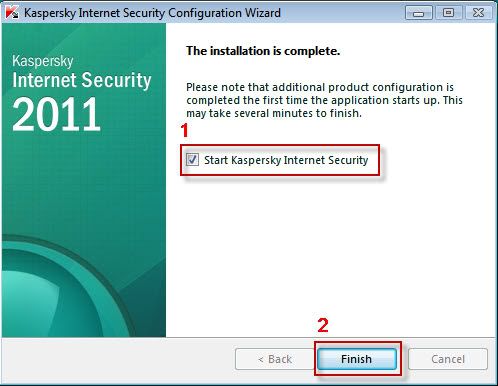Click the paragraph about additional product configuration
The image size is (498, 386).
324,100
